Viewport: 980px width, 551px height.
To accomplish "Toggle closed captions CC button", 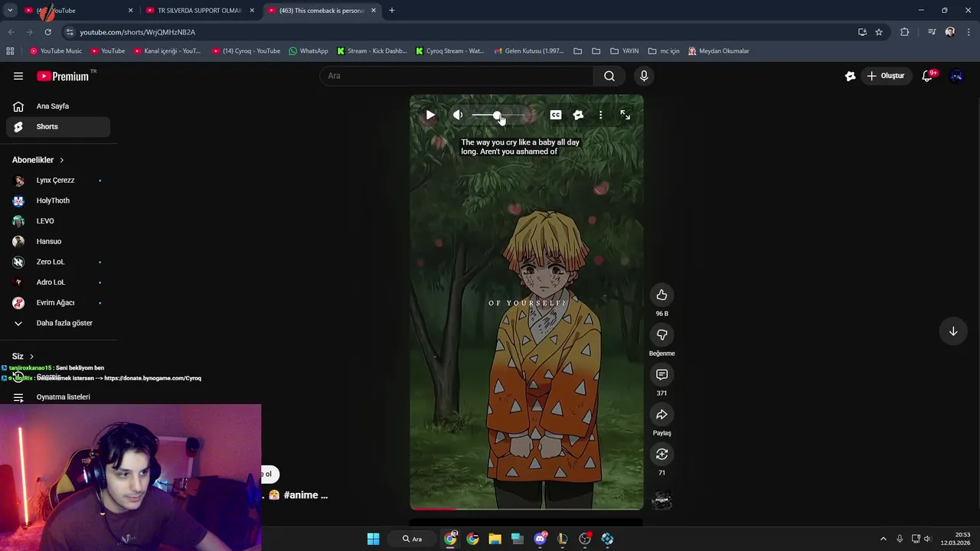I will [x=556, y=115].
